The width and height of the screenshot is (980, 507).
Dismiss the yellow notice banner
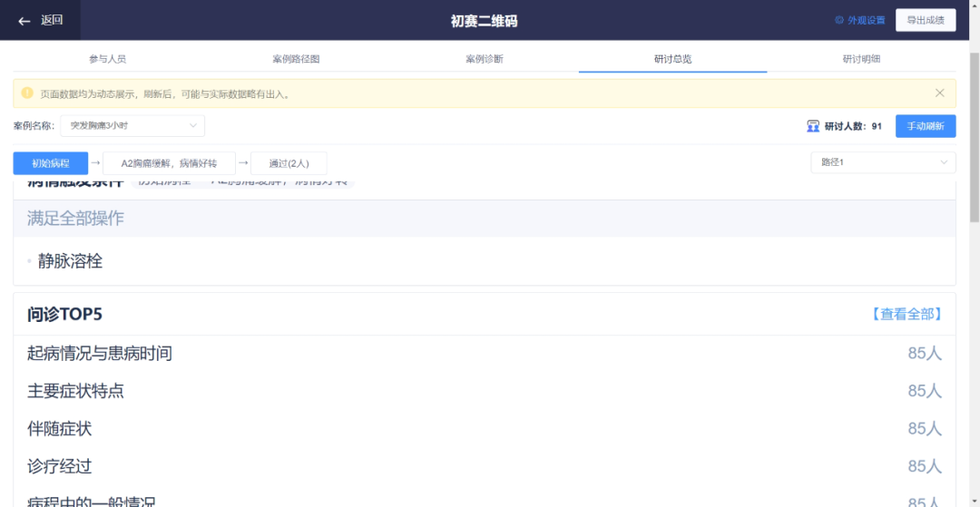(939, 93)
